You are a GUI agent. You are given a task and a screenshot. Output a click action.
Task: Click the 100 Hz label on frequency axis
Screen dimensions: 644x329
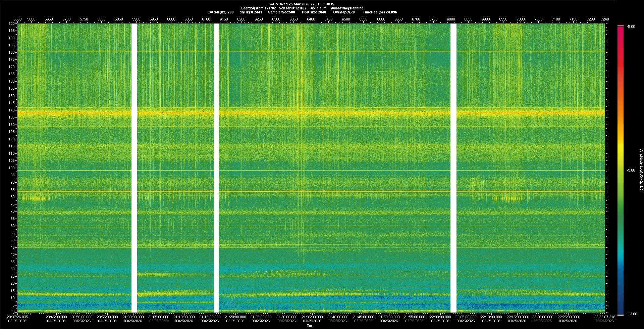pyautogui.click(x=11, y=168)
